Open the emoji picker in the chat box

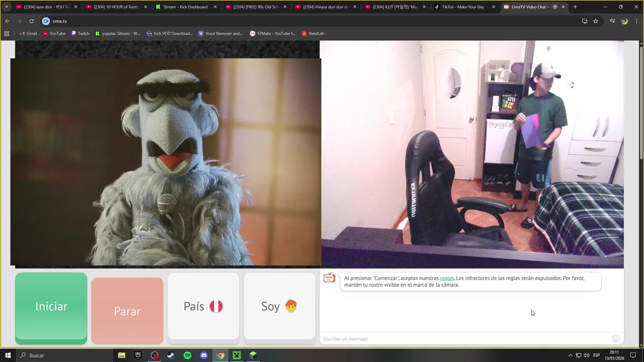[x=616, y=338]
